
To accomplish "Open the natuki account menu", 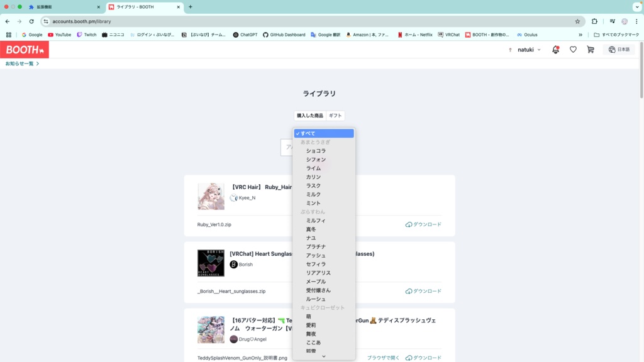I will (x=527, y=49).
